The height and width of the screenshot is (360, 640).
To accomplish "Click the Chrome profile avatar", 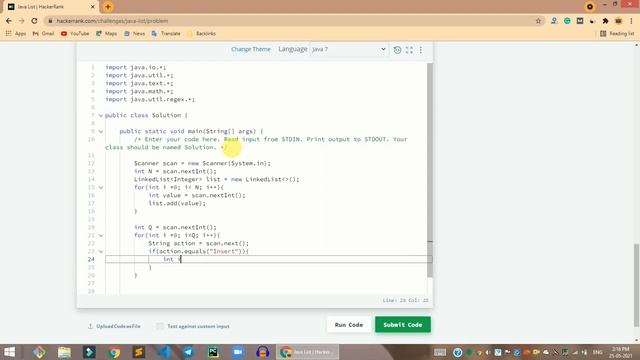I will (618, 21).
